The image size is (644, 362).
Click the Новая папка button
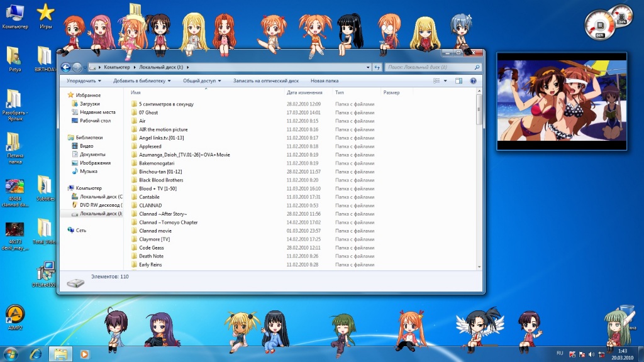(325, 81)
